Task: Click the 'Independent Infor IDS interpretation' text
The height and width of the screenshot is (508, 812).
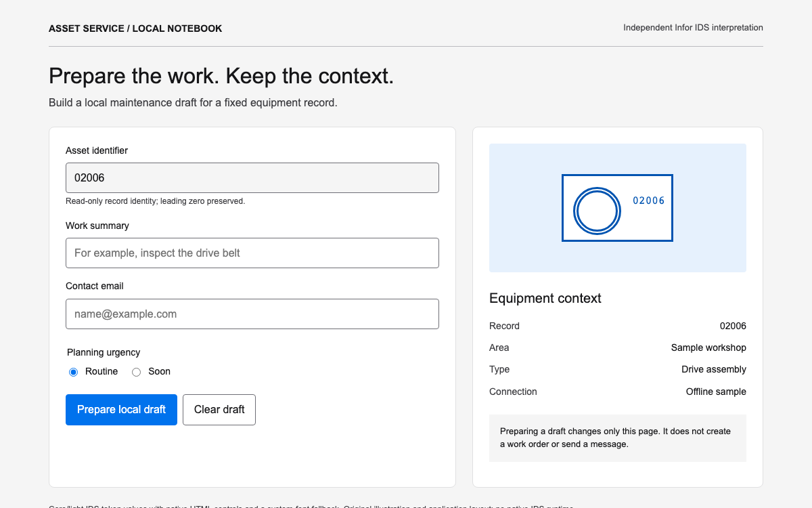Action: pyautogui.click(x=693, y=28)
